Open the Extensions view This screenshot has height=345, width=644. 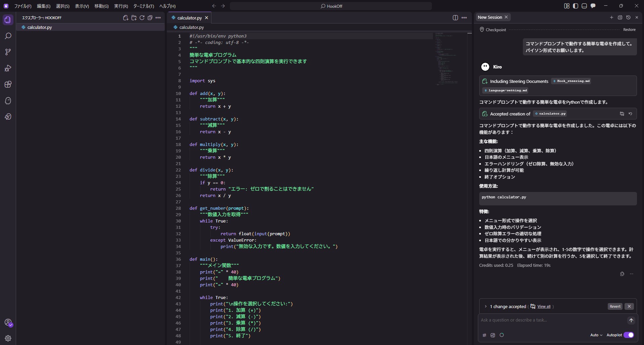(8, 84)
